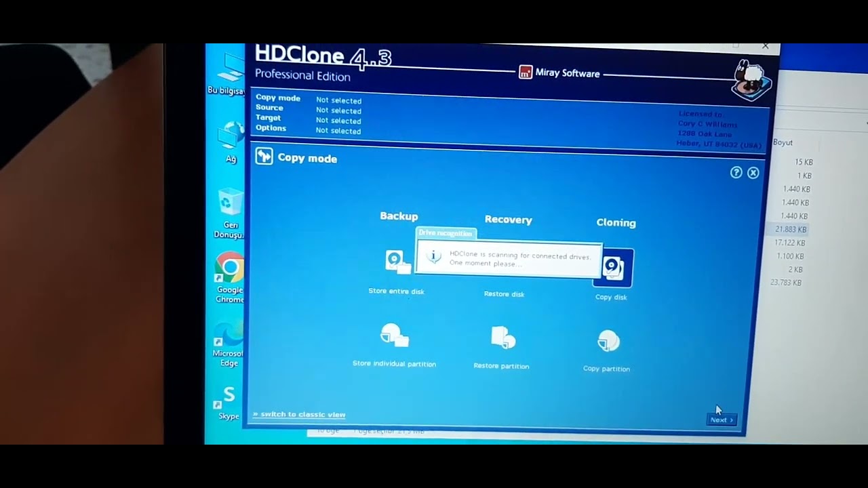Image resolution: width=868 pixels, height=488 pixels.
Task: Open the help question mark icon
Action: pyautogui.click(x=736, y=172)
